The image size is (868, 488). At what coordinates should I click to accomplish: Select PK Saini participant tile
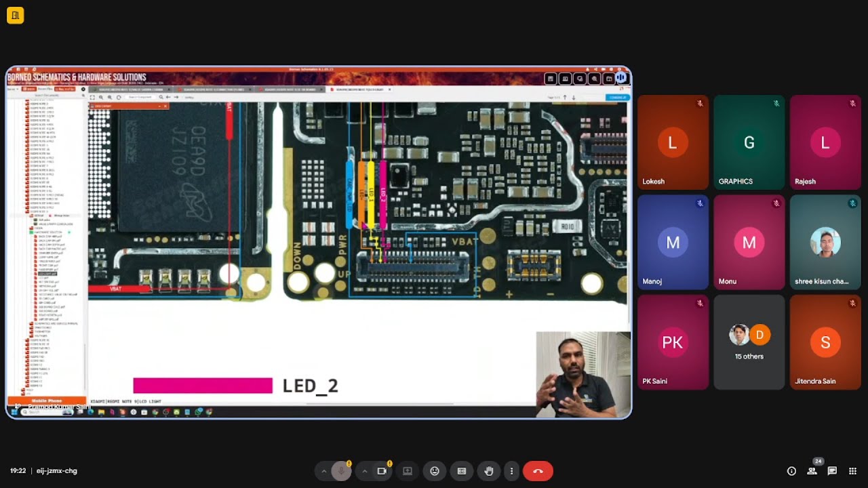point(673,342)
